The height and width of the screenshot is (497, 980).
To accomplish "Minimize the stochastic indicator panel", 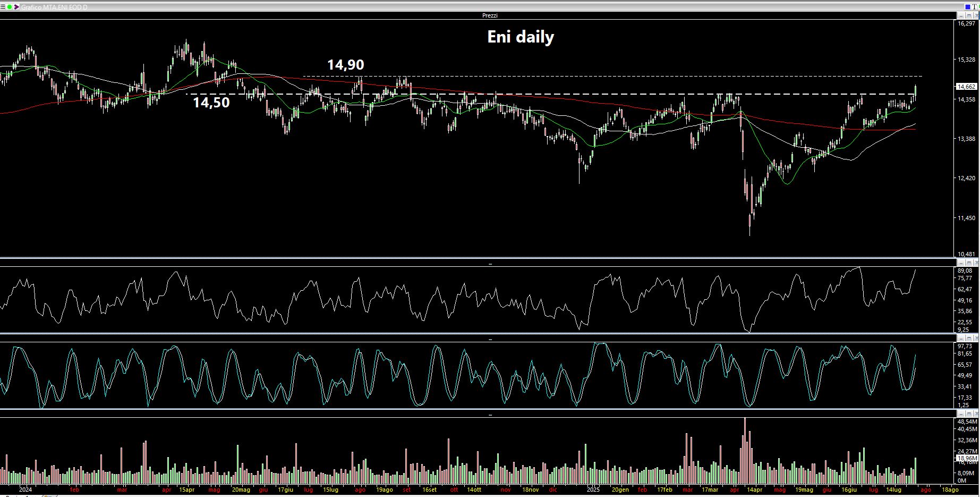I will coord(961,338).
